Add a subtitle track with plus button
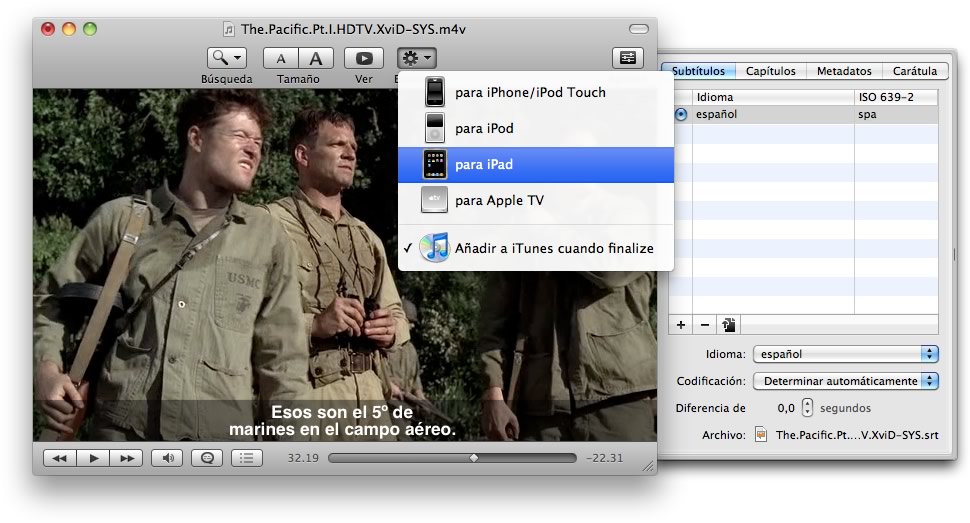 tap(681, 325)
